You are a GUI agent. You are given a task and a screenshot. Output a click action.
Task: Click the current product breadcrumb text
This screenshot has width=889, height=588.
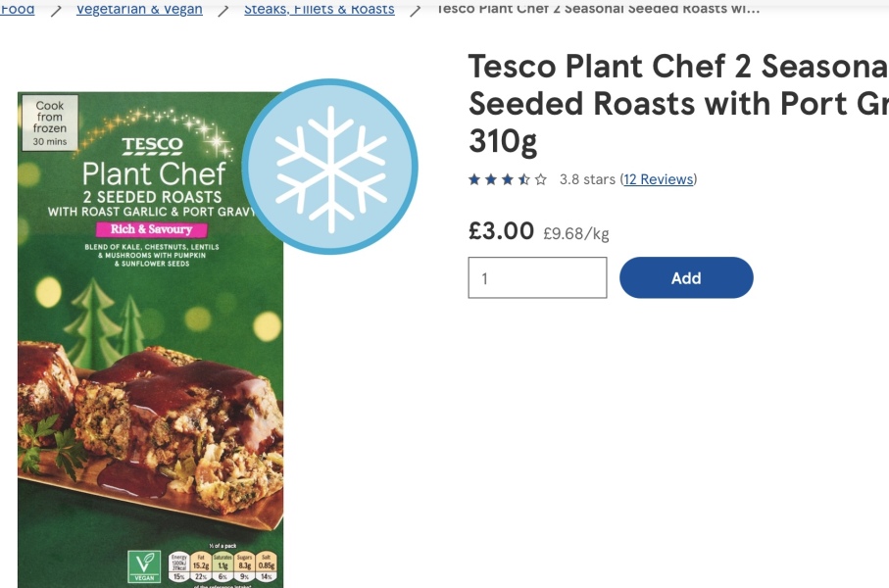[x=598, y=9]
